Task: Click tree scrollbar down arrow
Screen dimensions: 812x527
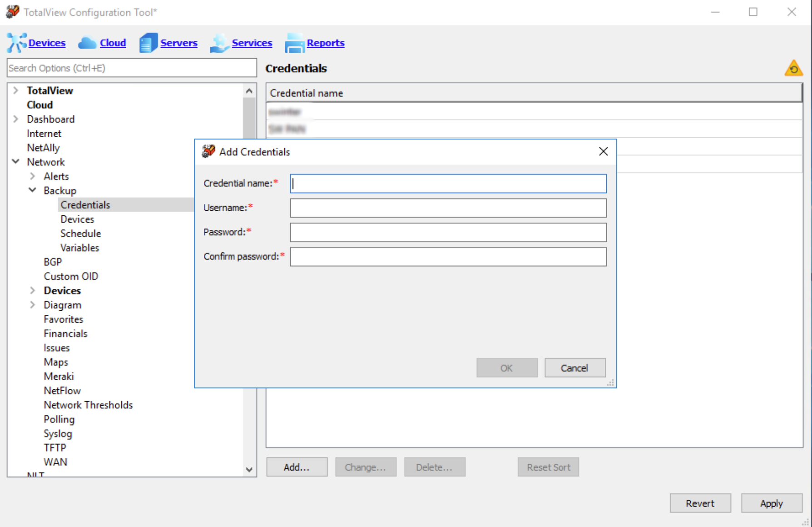Action: tap(249, 470)
